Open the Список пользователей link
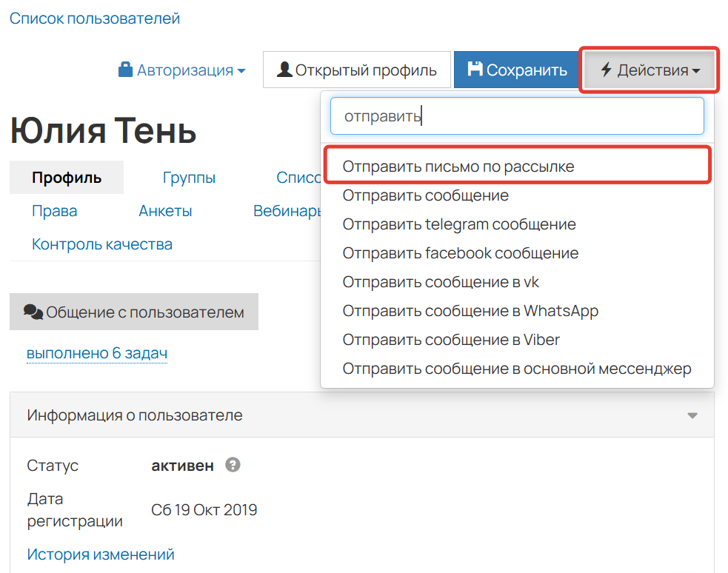The width and height of the screenshot is (728, 573). tap(94, 19)
